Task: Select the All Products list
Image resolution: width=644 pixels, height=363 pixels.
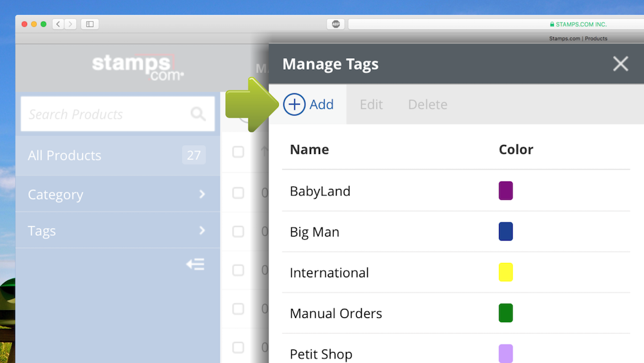Action: (118, 155)
